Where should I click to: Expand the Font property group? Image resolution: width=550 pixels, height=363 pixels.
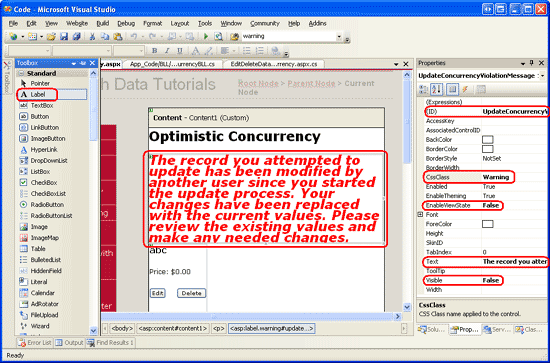pyautogui.click(x=420, y=215)
